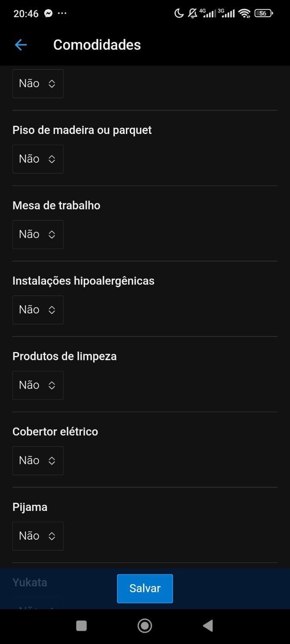Open the Piso de madeira ou parquet dropdown
Screen dimensions: 290x644
pos(38,159)
